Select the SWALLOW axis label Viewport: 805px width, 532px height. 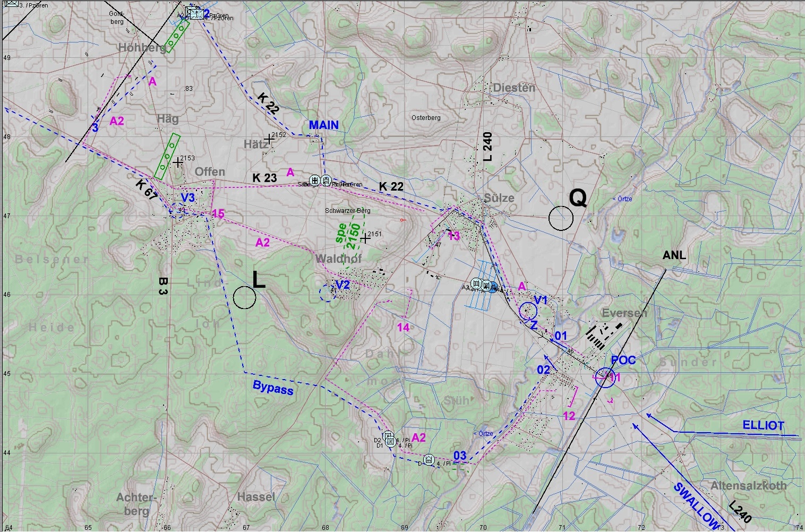tap(696, 506)
